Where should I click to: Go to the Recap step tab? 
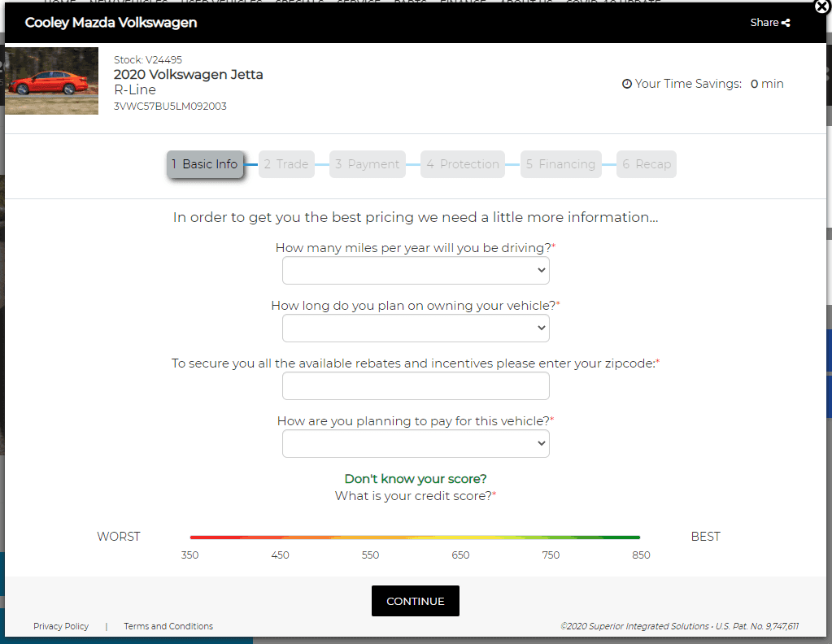click(x=647, y=164)
